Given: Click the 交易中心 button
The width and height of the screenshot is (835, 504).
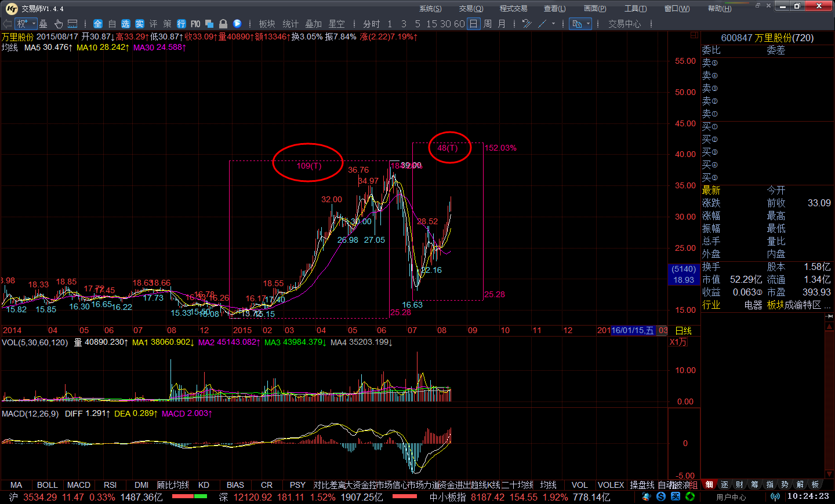Looking at the screenshot, I should click(625, 24).
